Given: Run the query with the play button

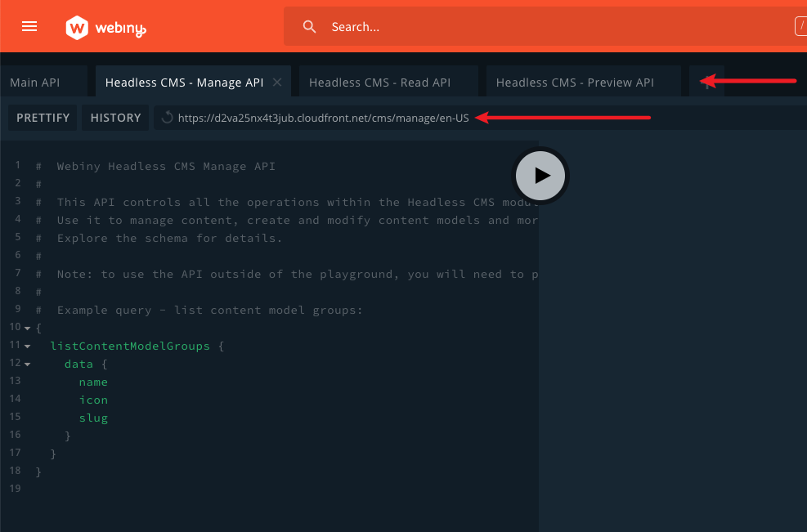Looking at the screenshot, I should 540,176.
